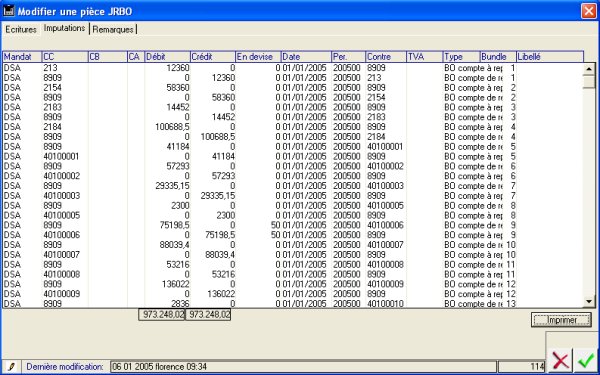Click the Date column header
The width and height of the screenshot is (600, 375).
coord(306,57)
